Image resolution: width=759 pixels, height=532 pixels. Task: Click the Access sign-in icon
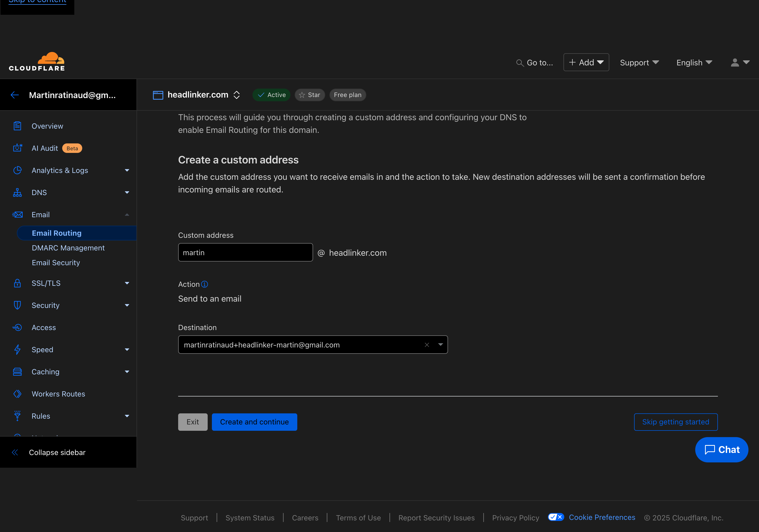tap(17, 327)
